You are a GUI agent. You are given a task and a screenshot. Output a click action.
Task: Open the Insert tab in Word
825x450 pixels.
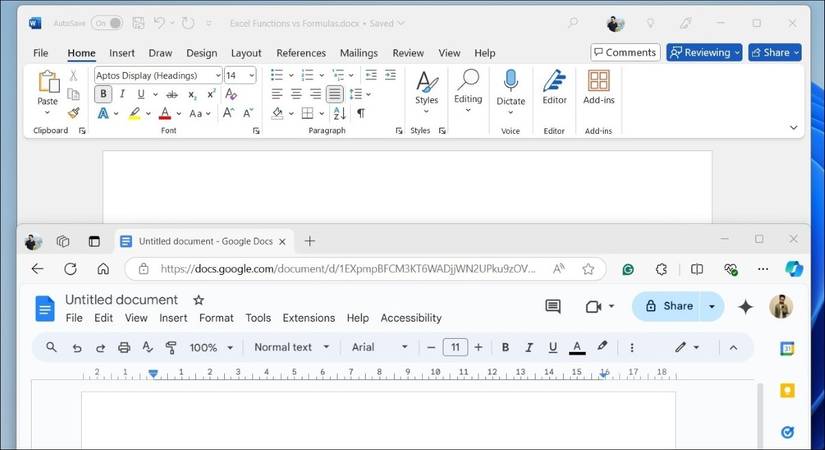pyautogui.click(x=122, y=53)
